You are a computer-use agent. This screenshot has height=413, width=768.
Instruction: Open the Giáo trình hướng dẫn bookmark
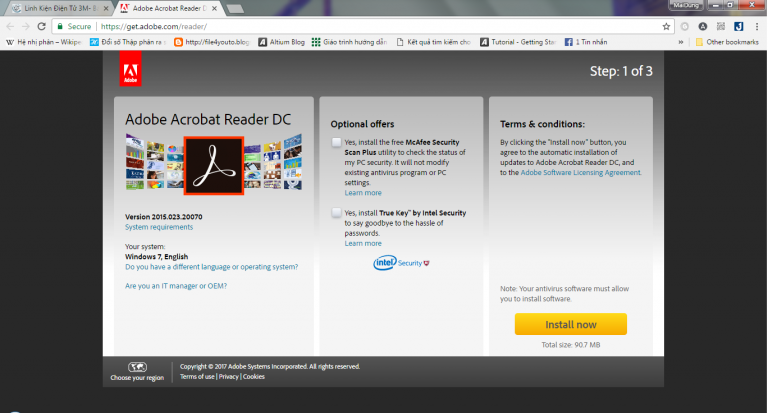click(350, 42)
